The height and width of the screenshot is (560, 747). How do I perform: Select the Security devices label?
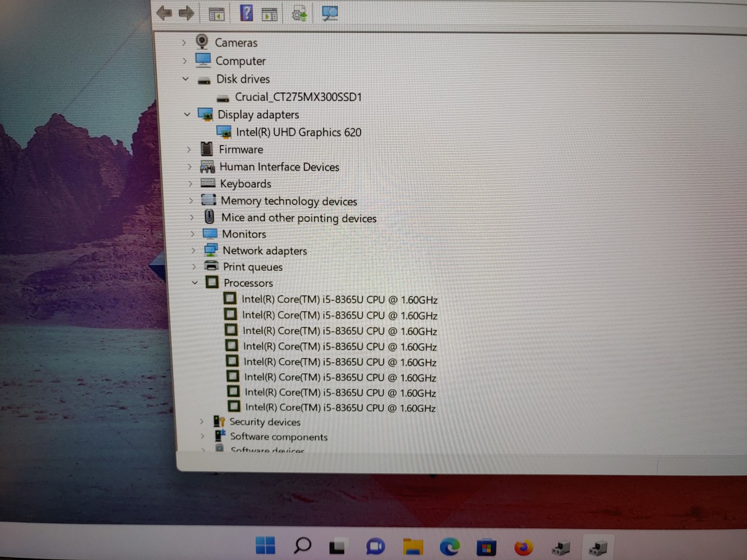point(265,422)
